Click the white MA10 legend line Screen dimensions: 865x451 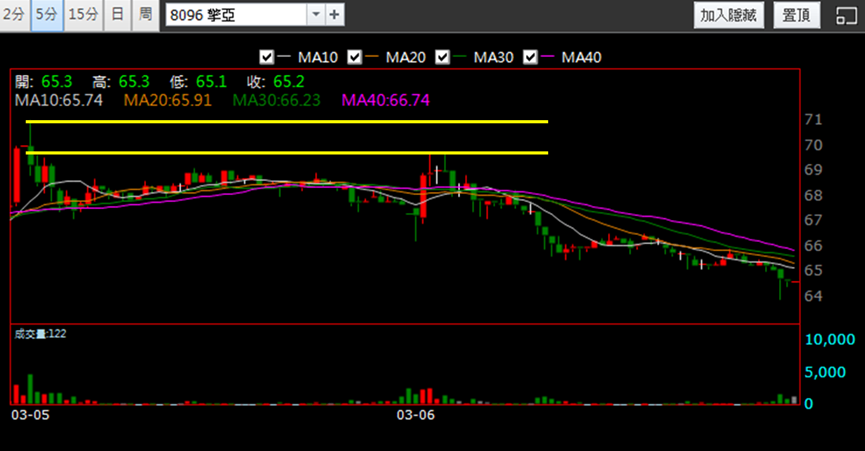coord(284,56)
